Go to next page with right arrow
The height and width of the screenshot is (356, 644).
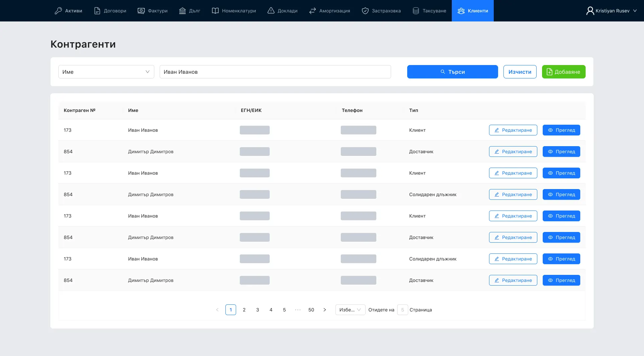(x=325, y=310)
